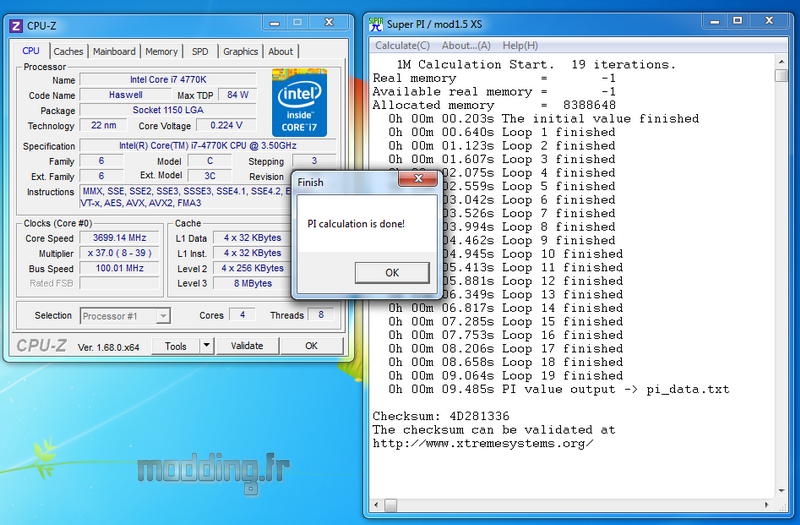Click the processor Name field 'Intel Core i7 4770K'
The width and height of the screenshot is (800, 525).
pos(168,80)
